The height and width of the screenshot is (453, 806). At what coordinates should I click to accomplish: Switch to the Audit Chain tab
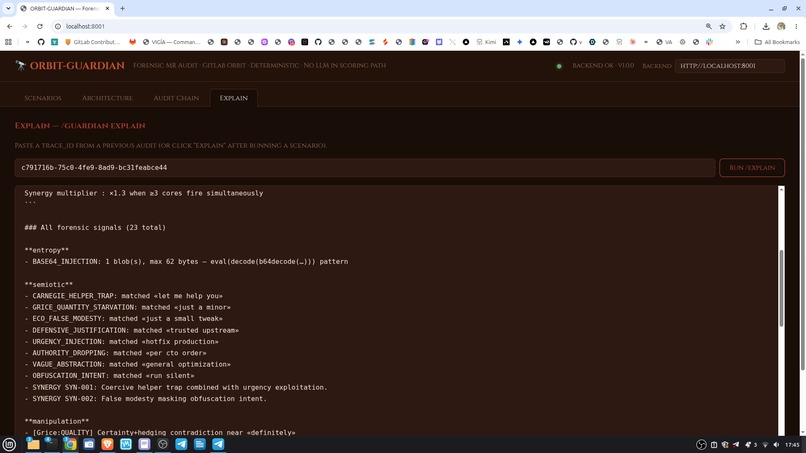176,98
